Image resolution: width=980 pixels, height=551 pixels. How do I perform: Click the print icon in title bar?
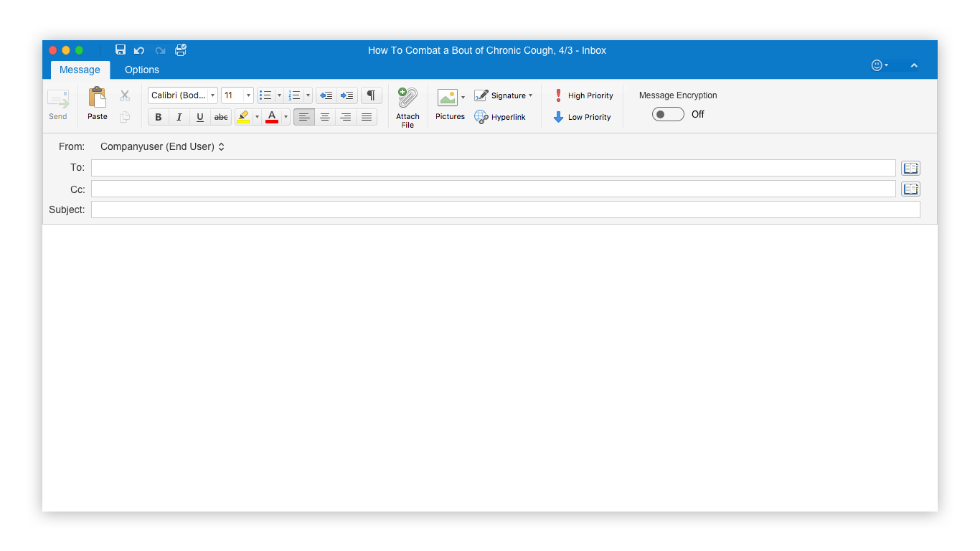181,50
